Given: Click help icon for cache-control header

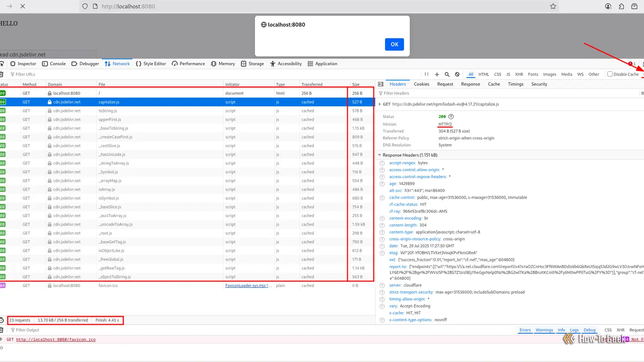Looking at the screenshot, I should (x=382, y=198).
